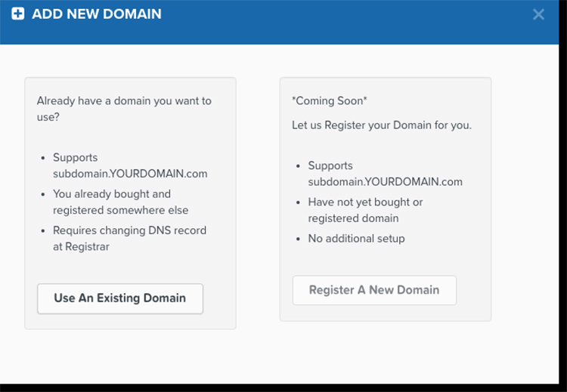Image resolution: width=567 pixels, height=392 pixels.
Task: Click 'You already bought and registered somewhere else' bullet
Action: point(120,202)
